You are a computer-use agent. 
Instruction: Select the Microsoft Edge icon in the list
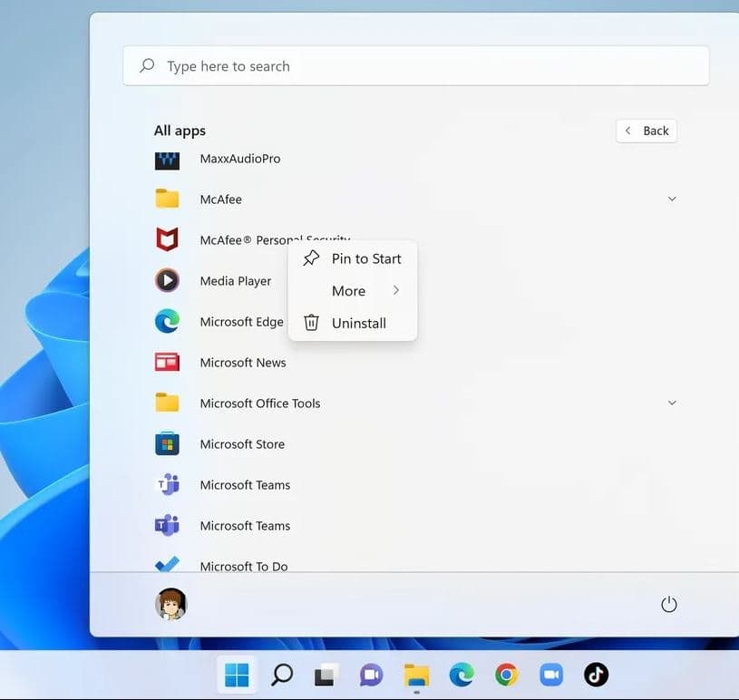click(168, 321)
